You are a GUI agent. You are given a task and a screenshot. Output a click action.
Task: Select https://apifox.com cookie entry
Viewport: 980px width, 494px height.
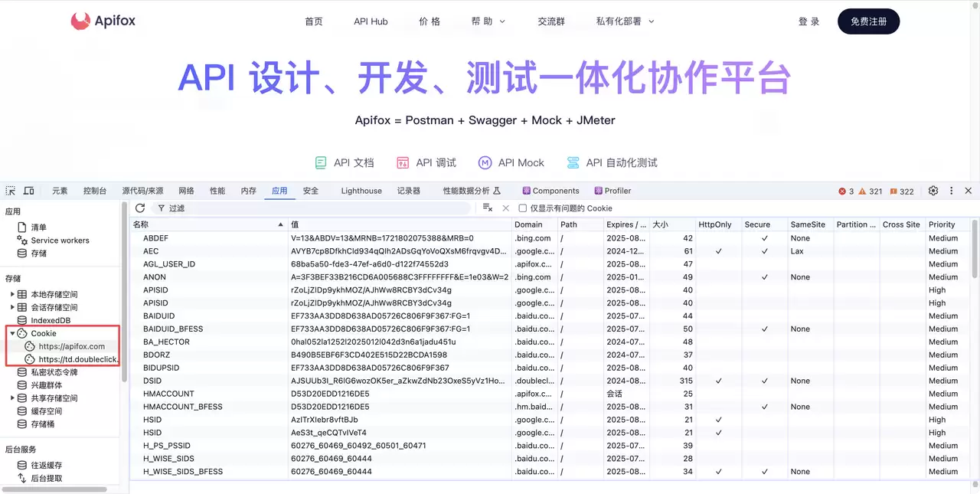coord(65,346)
